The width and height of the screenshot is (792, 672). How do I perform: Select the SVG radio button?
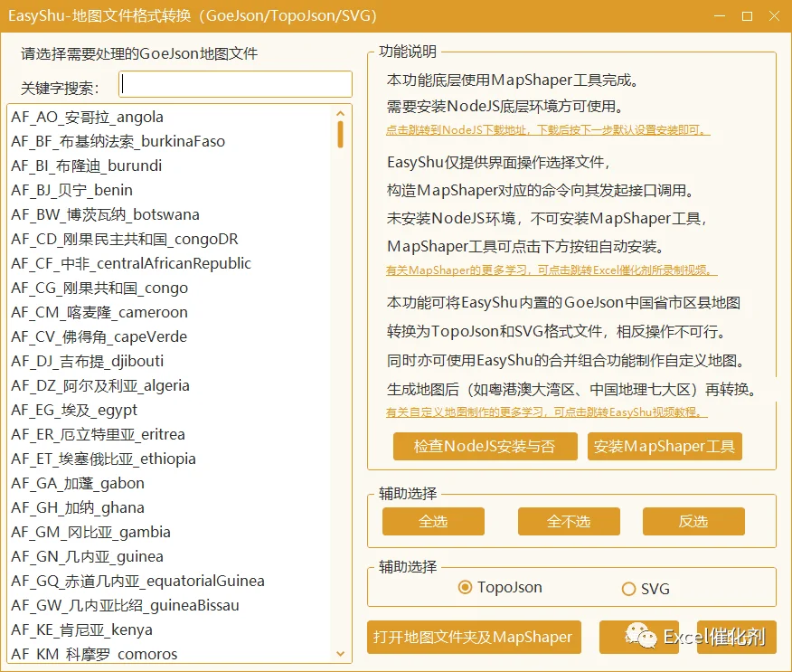(x=646, y=589)
